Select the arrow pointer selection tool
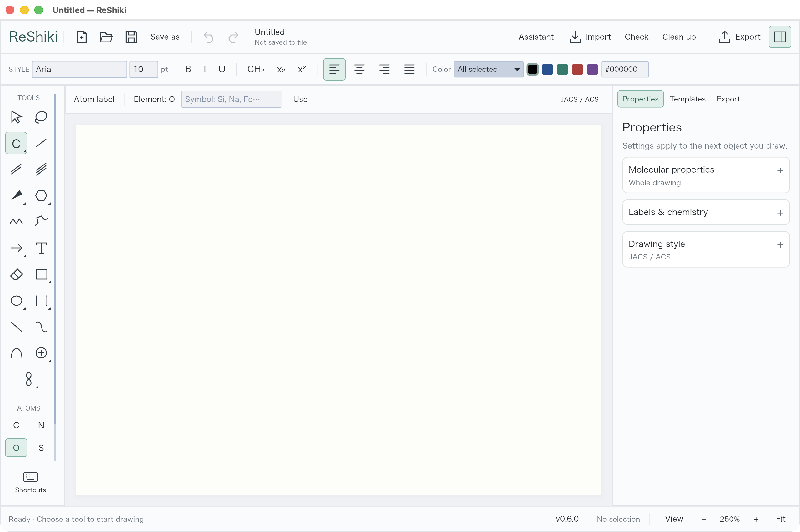 pyautogui.click(x=16, y=117)
